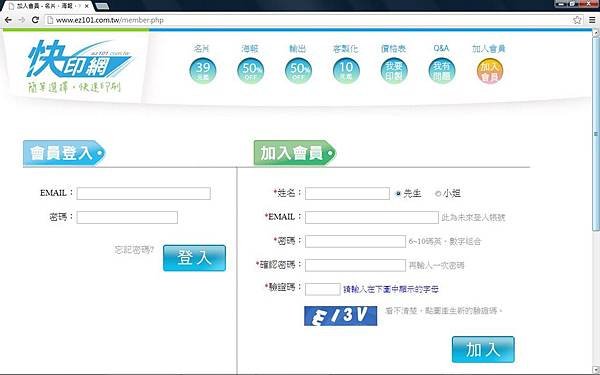Image resolution: width=600 pixels, height=375 pixels.
Task: Click the 名片 39 circle icon
Action: [203, 71]
